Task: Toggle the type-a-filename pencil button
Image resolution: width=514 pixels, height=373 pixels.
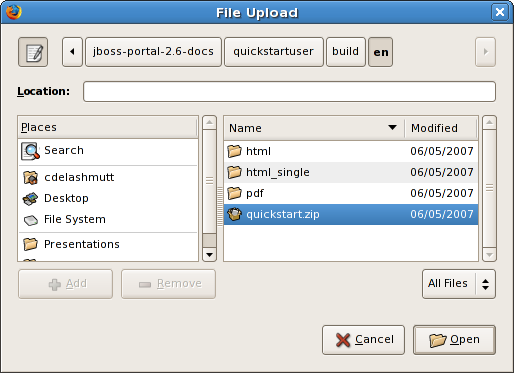Action: [x=33, y=52]
